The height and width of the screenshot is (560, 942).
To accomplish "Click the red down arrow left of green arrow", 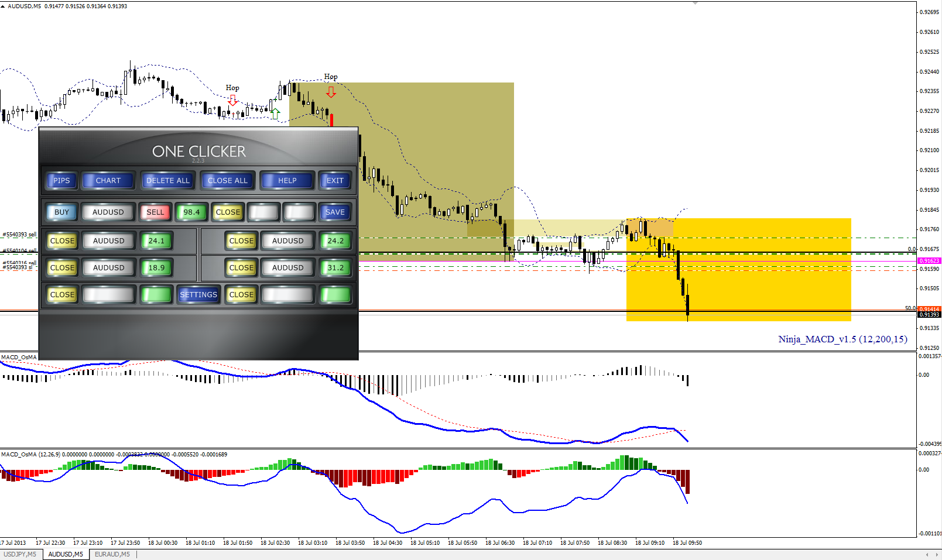I will coord(232,101).
